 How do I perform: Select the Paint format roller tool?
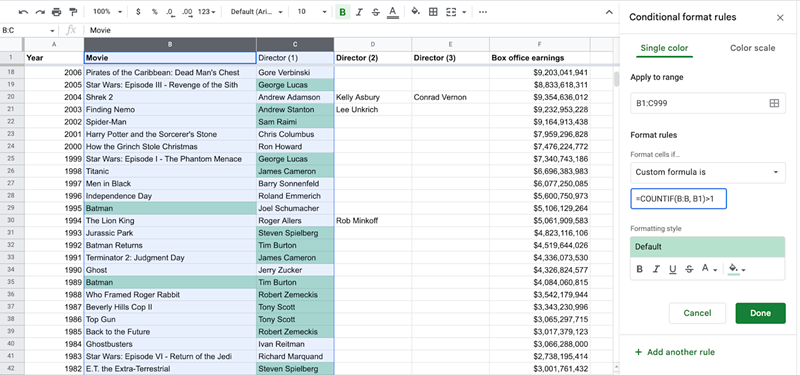73,12
